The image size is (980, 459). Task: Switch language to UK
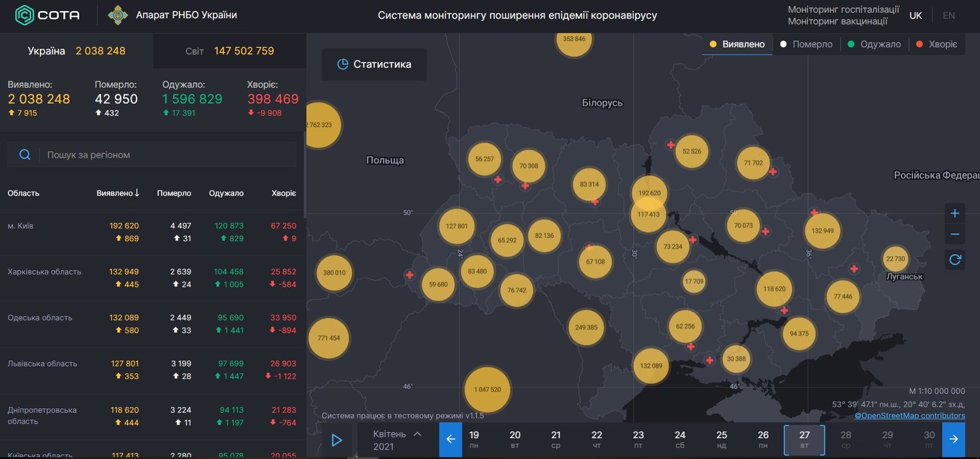[x=916, y=15]
